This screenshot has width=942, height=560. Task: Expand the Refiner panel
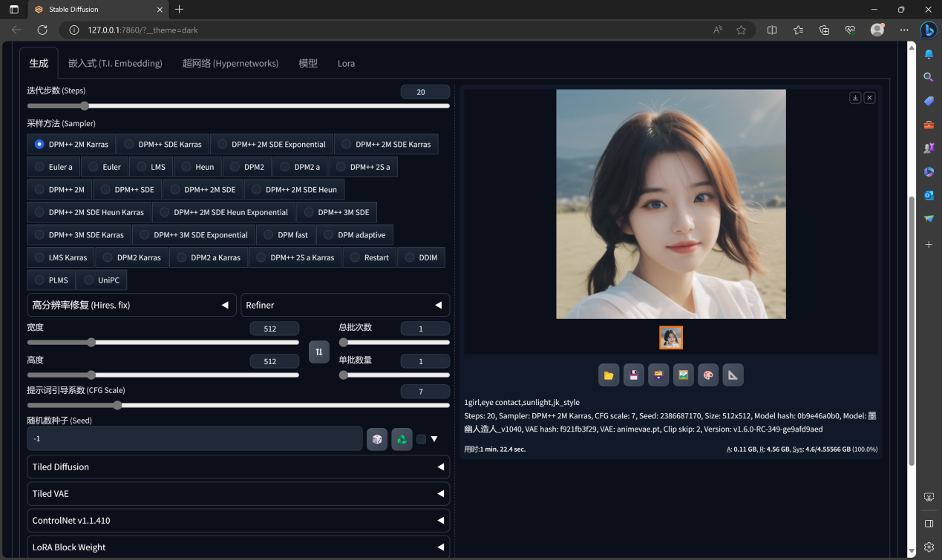[x=344, y=305]
